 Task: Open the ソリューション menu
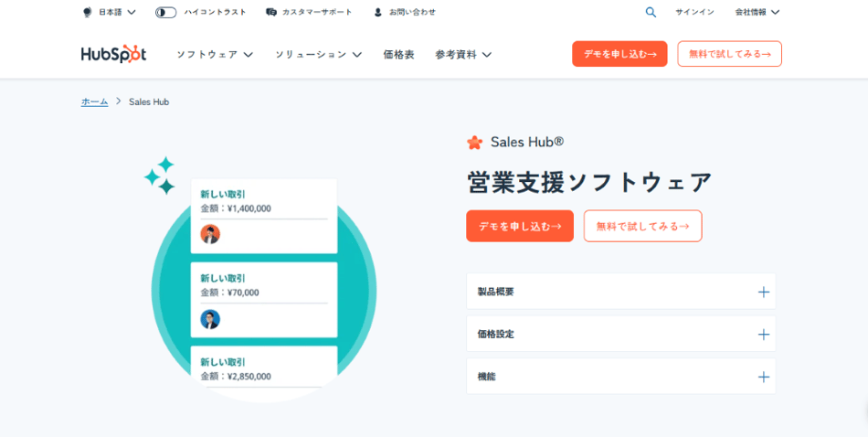(x=318, y=54)
